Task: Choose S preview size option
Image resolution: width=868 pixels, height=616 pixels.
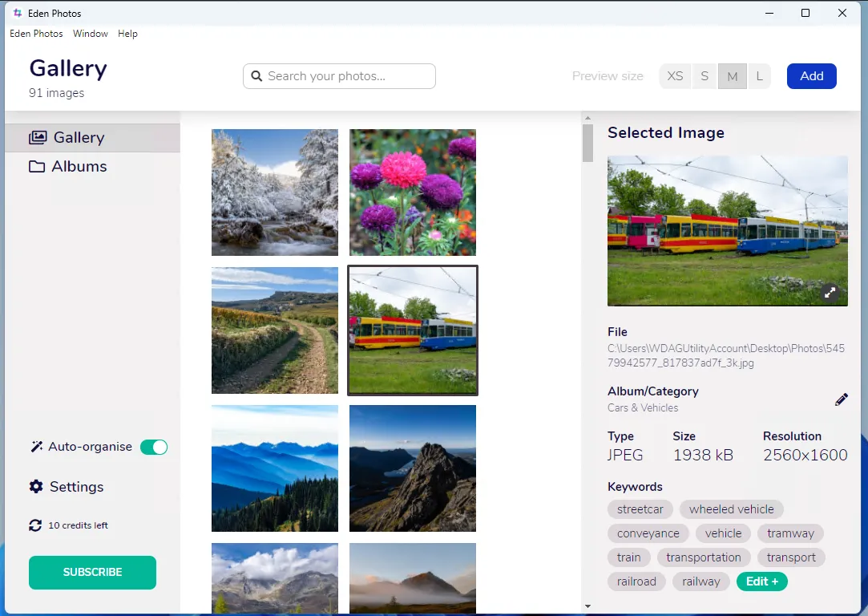Action: pyautogui.click(x=704, y=76)
